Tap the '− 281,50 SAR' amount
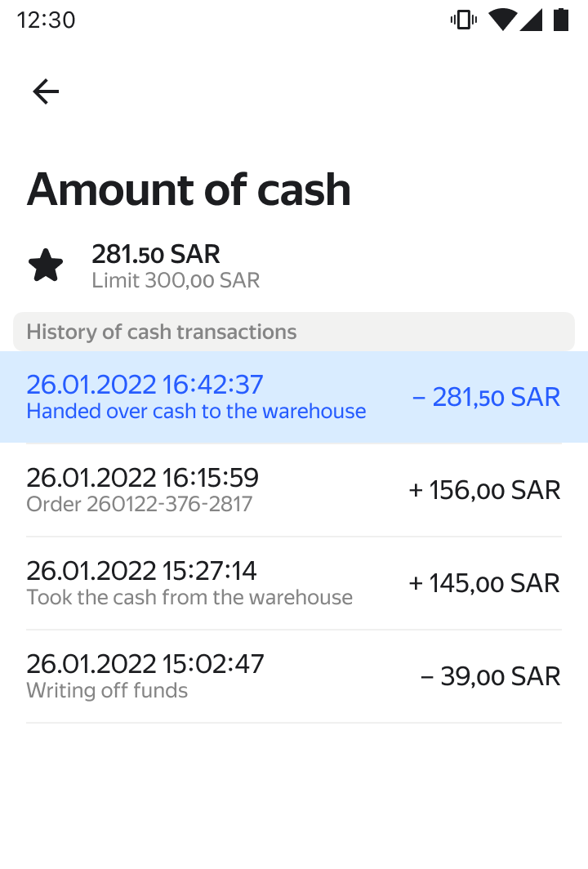This screenshot has width=588, height=869. (x=487, y=397)
